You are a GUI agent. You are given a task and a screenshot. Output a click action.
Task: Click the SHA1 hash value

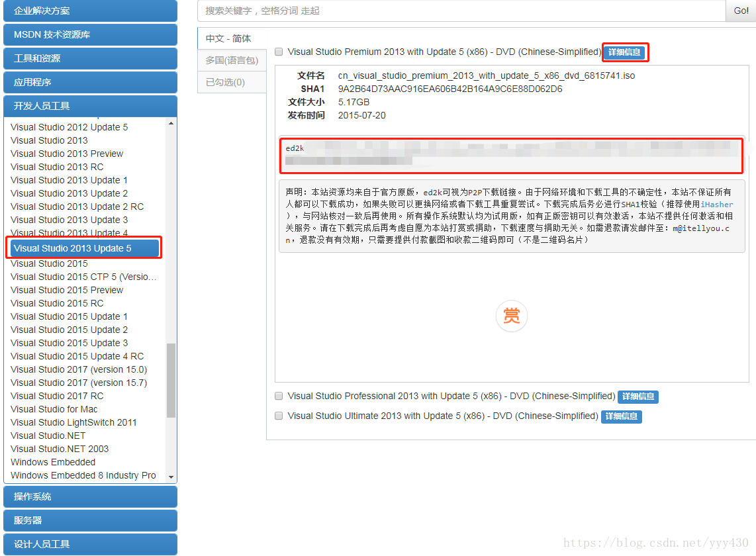[450, 89]
